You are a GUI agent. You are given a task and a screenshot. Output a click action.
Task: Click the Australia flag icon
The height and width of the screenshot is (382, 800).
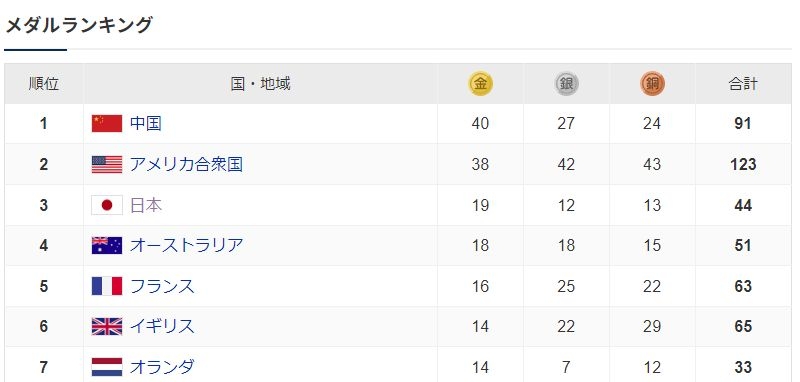[107, 245]
